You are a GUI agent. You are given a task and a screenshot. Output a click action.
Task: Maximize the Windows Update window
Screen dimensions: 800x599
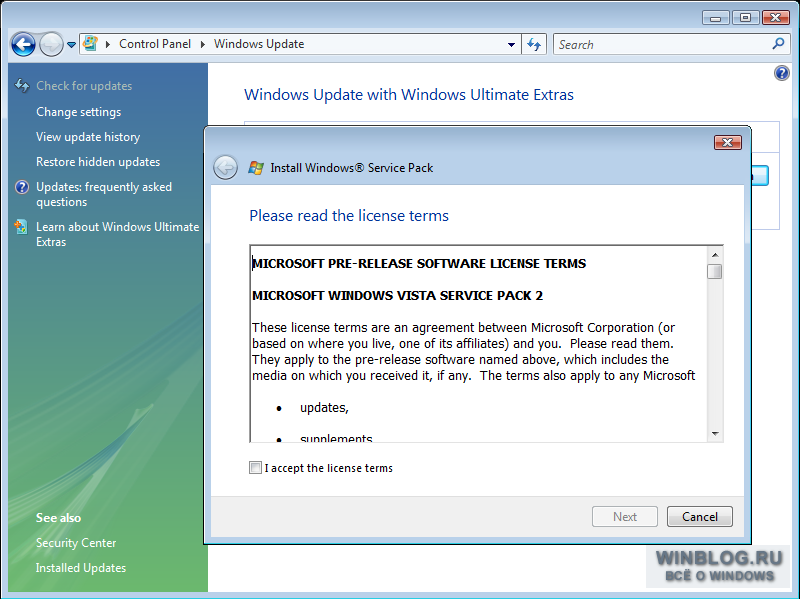(745, 18)
